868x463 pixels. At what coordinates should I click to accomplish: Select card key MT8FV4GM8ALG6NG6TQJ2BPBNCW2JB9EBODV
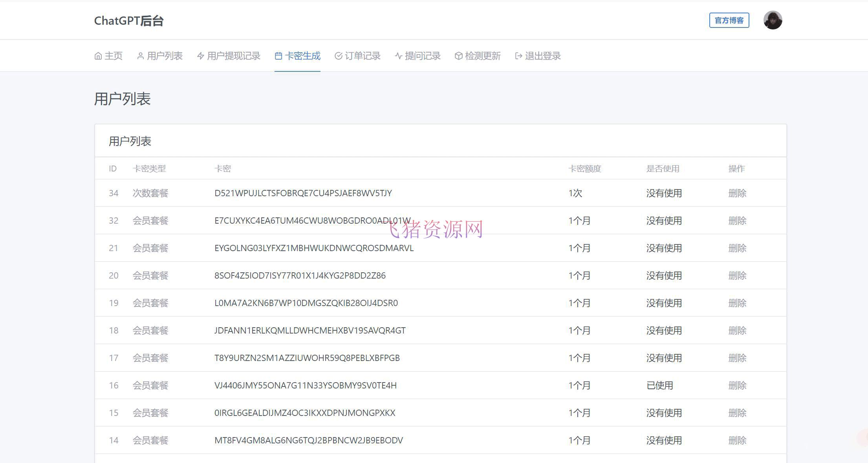click(x=309, y=440)
